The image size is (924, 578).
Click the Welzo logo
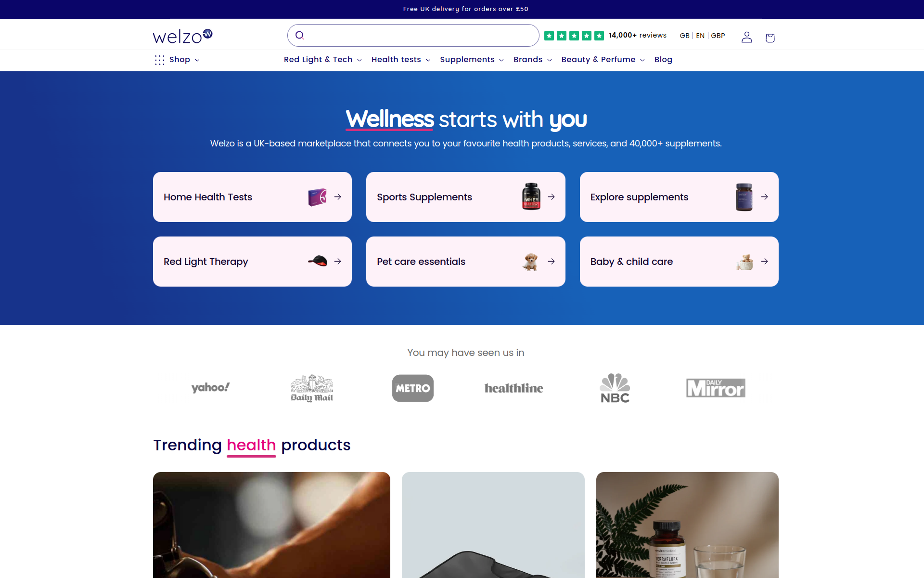(x=182, y=36)
